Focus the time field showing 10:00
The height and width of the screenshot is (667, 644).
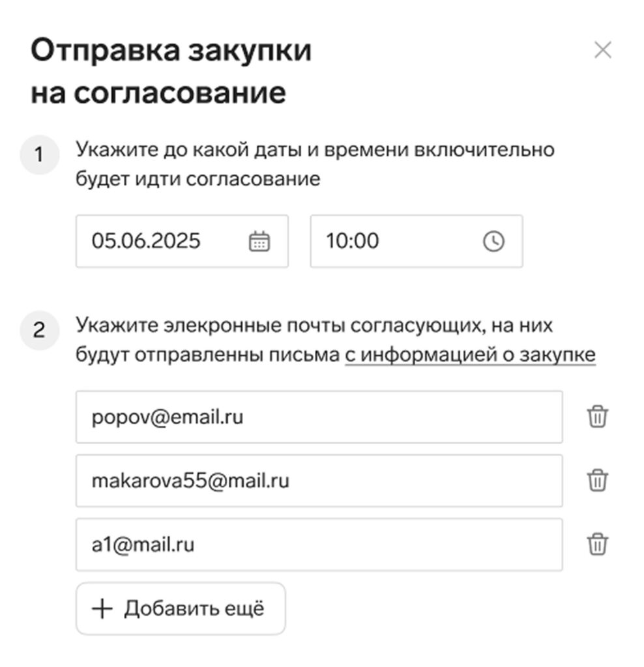(417, 241)
